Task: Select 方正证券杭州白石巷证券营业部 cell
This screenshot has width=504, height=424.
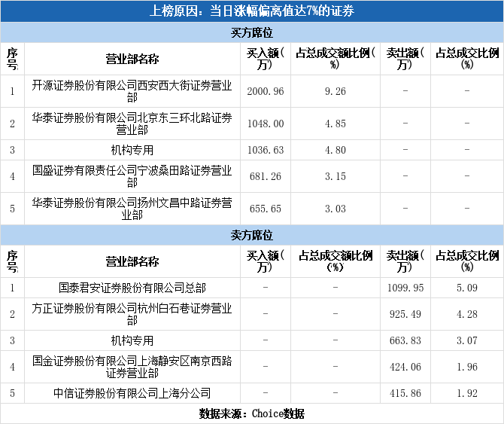Action: pos(132,314)
